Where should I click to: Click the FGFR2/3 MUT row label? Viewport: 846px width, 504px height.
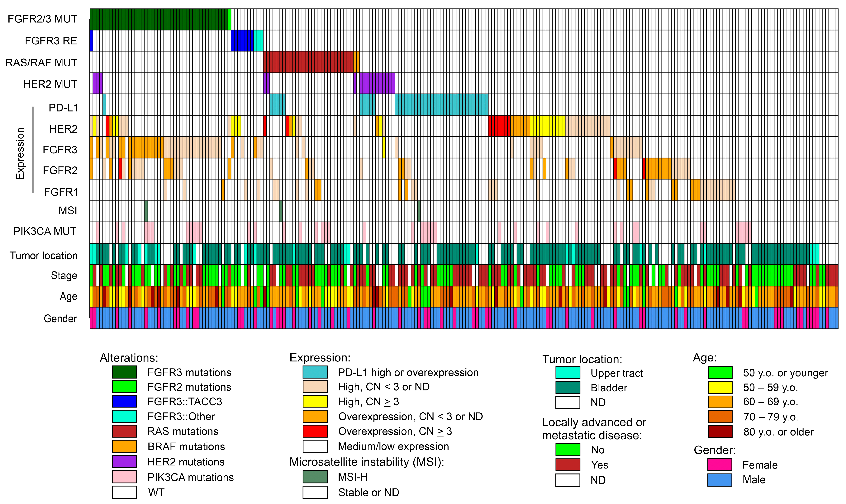point(42,19)
